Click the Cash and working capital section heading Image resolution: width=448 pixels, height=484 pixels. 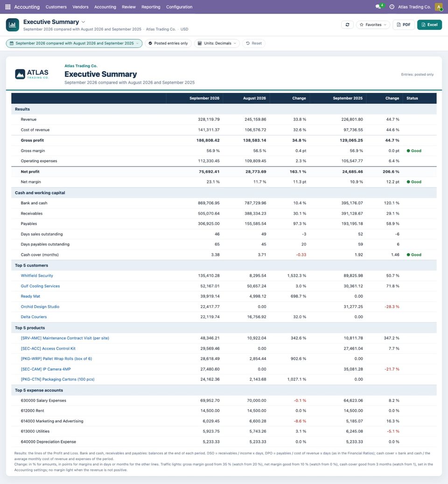click(40, 193)
